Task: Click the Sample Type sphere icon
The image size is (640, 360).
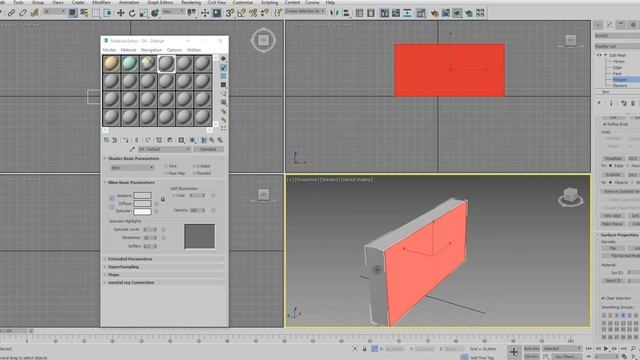Action: pyautogui.click(x=223, y=59)
